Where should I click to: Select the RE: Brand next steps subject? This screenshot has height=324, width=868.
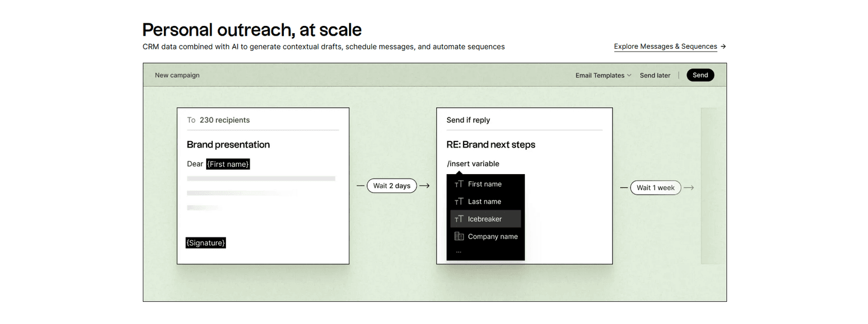tap(491, 145)
